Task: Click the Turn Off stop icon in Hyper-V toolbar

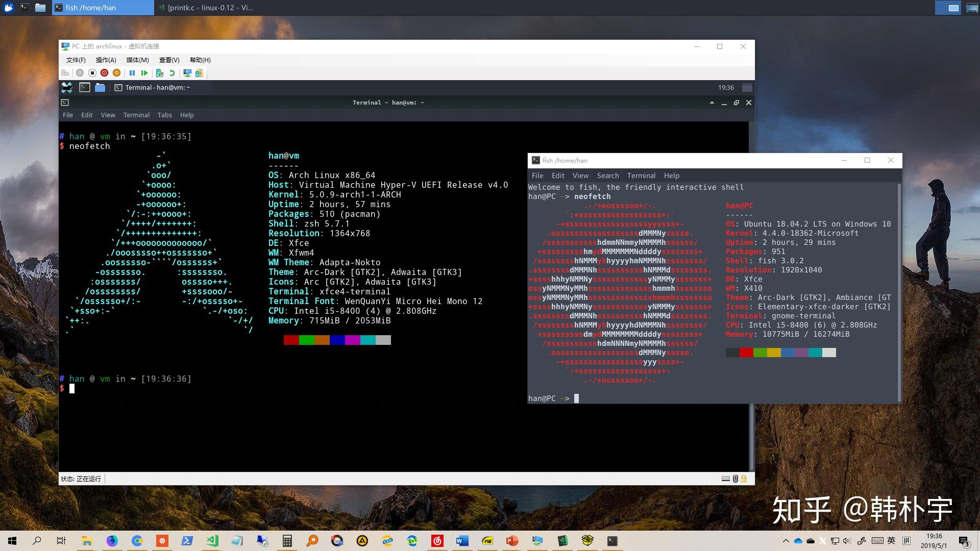Action: click(x=92, y=73)
